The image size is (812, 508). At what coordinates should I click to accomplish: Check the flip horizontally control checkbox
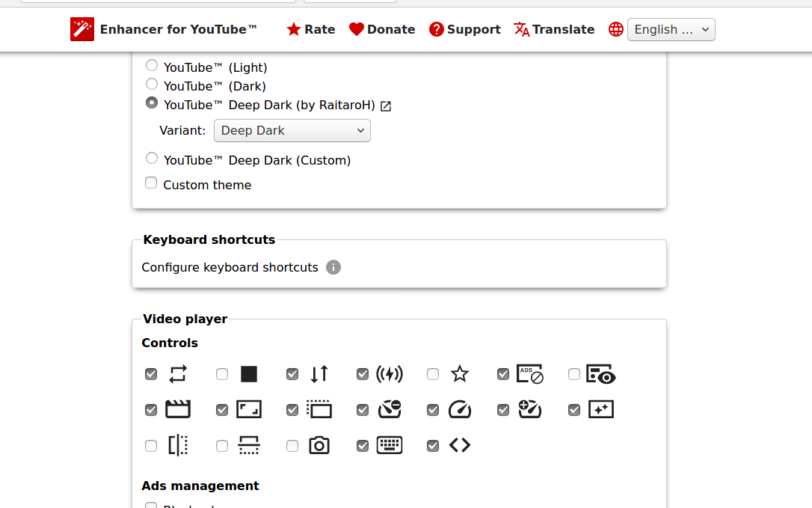click(x=151, y=446)
